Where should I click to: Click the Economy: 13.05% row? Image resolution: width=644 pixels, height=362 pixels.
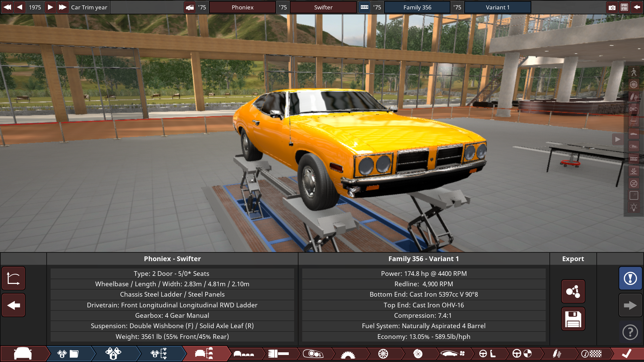(x=424, y=337)
